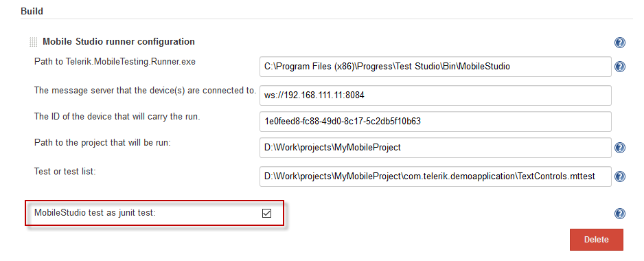
Task: Edit the device ID text field
Action: pyautogui.click(x=435, y=122)
